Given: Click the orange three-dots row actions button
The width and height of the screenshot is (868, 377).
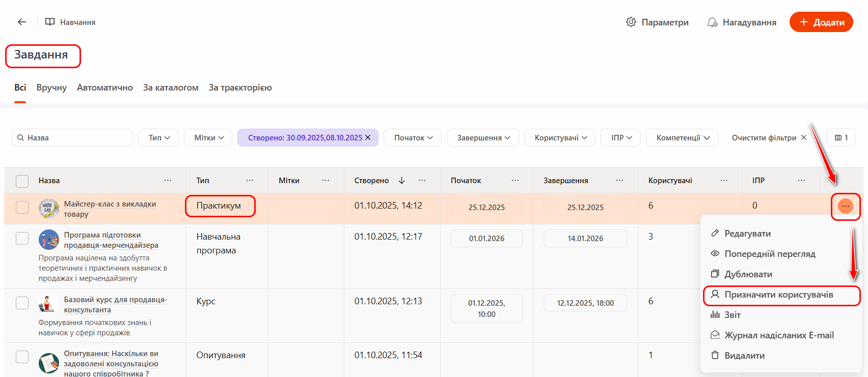Looking at the screenshot, I should click(x=845, y=206).
